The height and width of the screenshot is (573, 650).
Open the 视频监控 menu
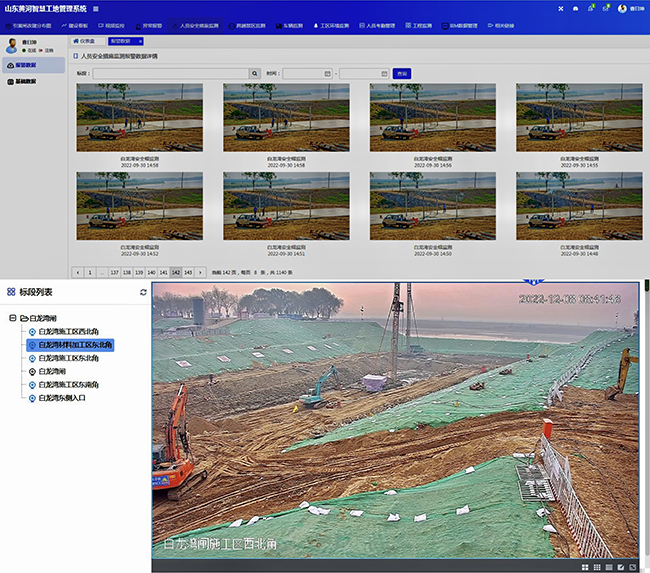111,26
